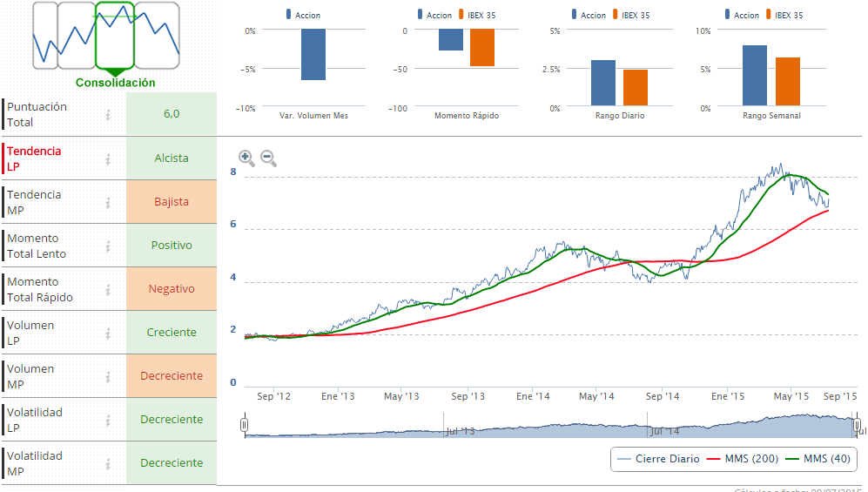Toggle Accion legend in Momento Rápido chart
Viewport: 868px width, 492px height.
pos(434,15)
